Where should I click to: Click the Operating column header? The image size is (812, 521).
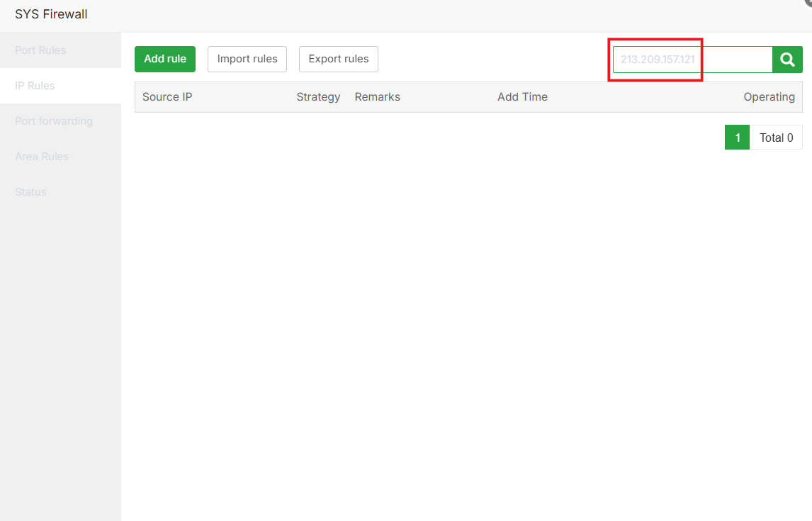(x=769, y=97)
